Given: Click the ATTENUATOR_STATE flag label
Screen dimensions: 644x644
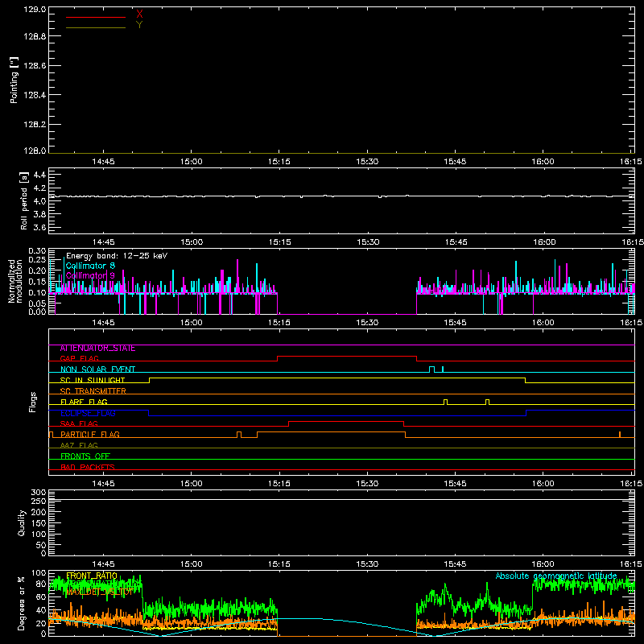Looking at the screenshot, I should 97,349.
